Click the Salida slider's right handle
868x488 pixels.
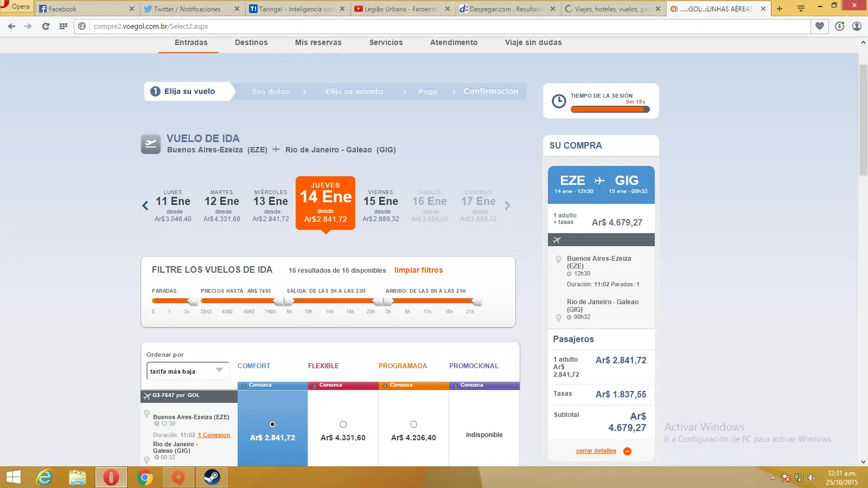click(376, 301)
